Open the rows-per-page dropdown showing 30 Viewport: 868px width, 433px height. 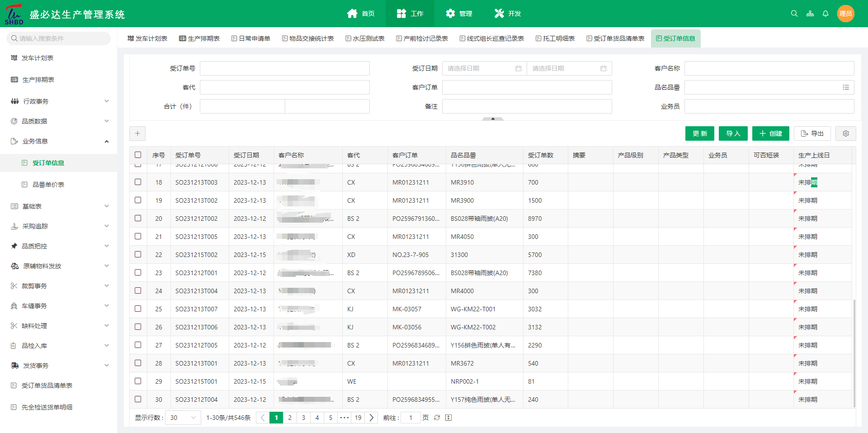click(183, 418)
